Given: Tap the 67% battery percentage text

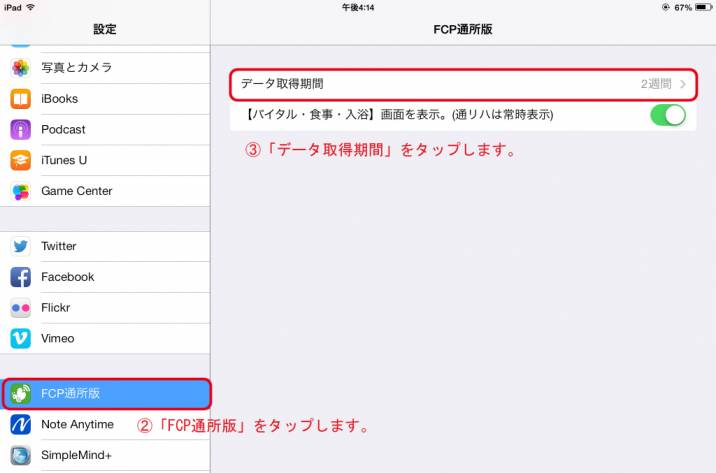Looking at the screenshot, I should (x=683, y=7).
